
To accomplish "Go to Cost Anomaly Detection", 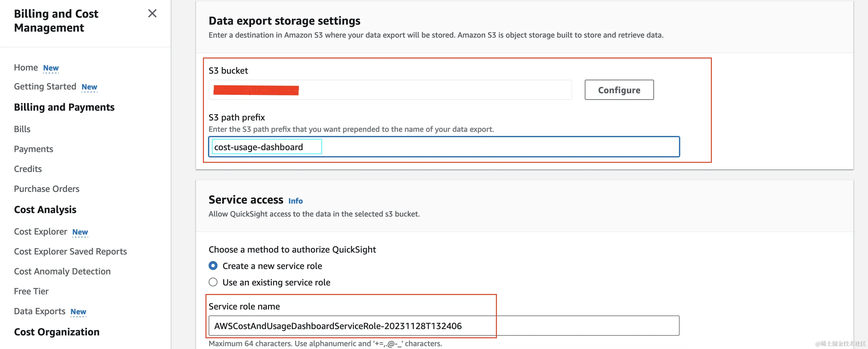I will 62,271.
